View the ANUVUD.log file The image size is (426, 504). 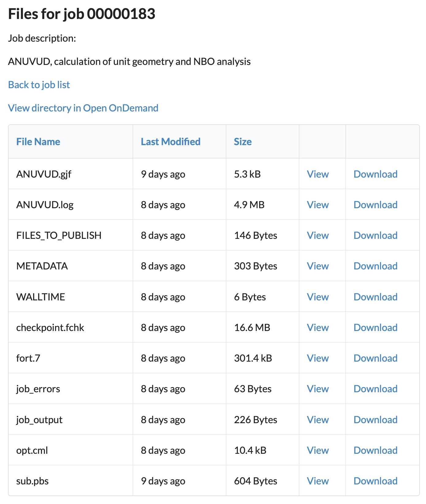[x=318, y=205]
